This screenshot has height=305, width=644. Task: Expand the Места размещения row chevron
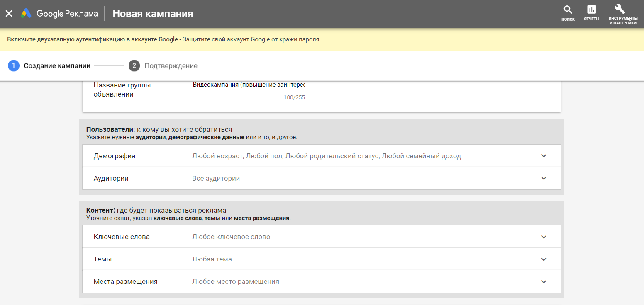pos(544,282)
